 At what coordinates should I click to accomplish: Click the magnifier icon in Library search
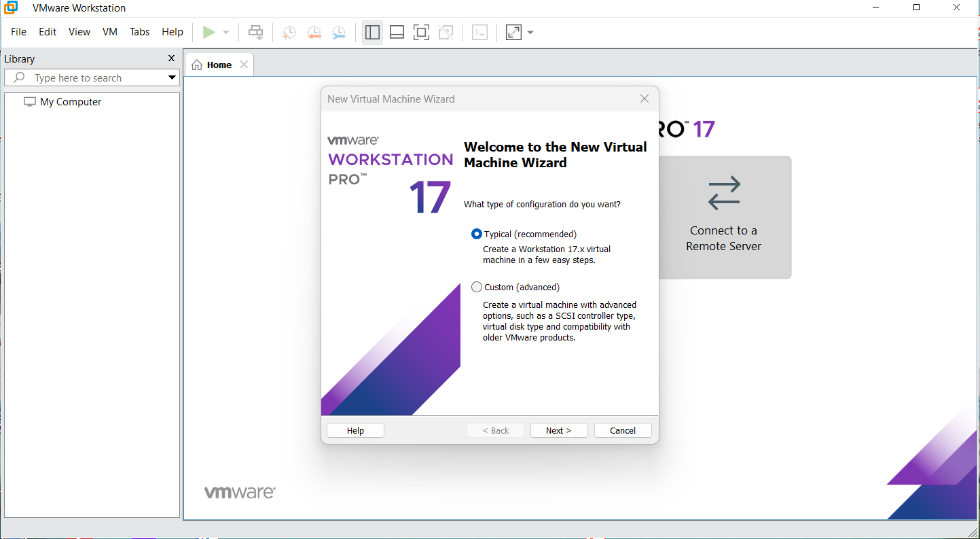[x=19, y=77]
